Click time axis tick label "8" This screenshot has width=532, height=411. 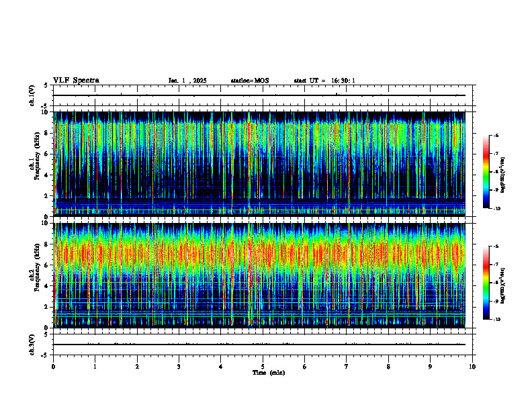coord(388,367)
